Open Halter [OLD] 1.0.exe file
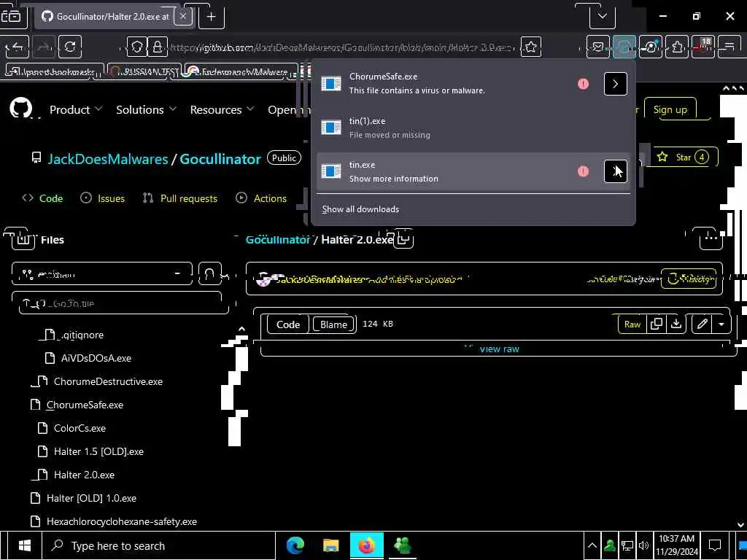This screenshot has height=560, width=747. [83, 498]
